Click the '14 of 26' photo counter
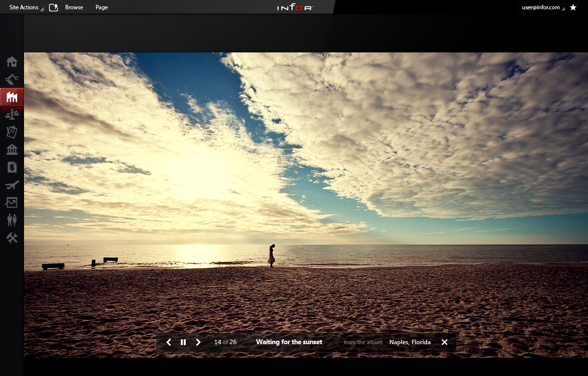The image size is (588, 376). (x=225, y=342)
